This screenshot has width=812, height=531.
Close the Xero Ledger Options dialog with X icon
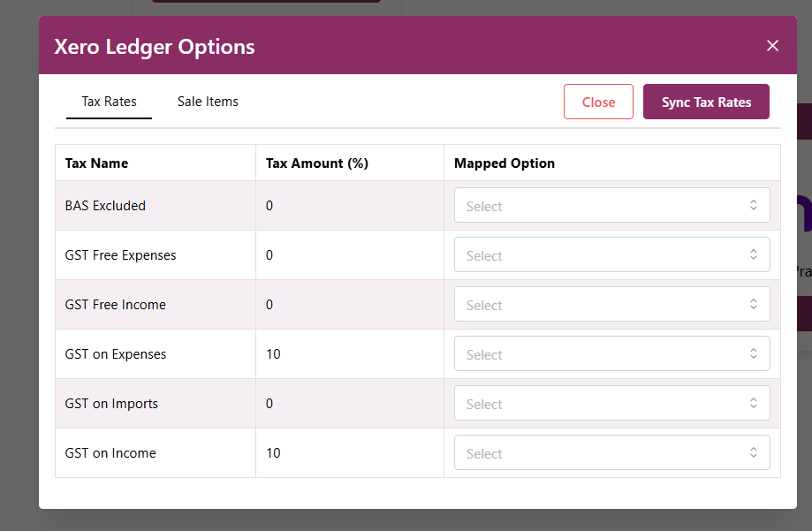pos(772,46)
